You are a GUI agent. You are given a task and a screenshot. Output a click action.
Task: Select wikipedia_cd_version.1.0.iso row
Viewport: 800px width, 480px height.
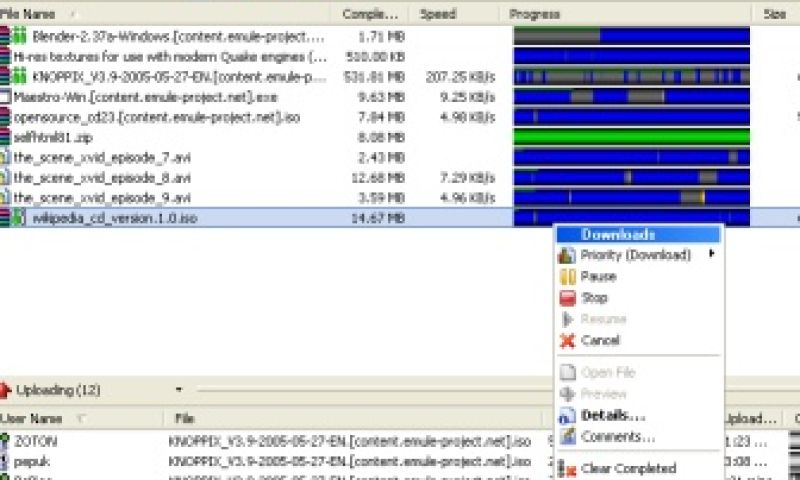pyautogui.click(x=115, y=218)
